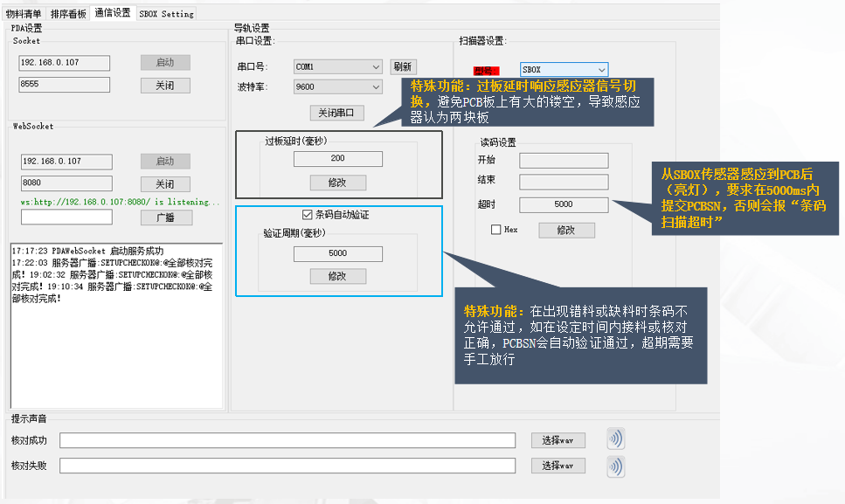The image size is (845, 504).
Task: Toggle the 条码自动验证 checkbox
Action: click(x=307, y=215)
